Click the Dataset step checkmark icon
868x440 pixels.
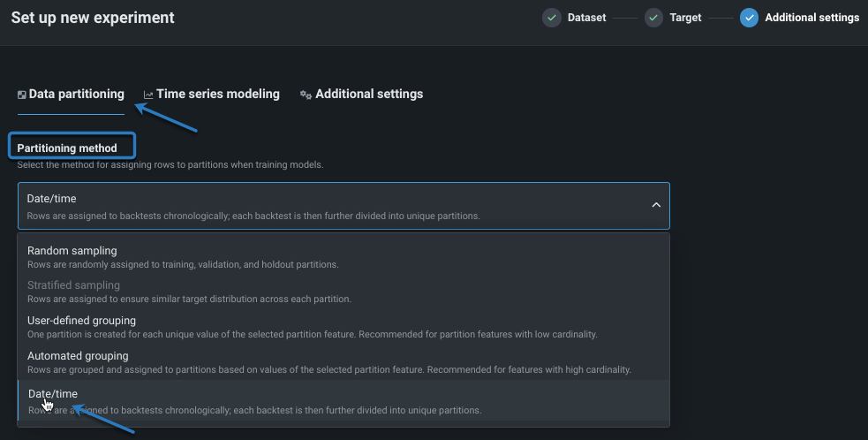pyautogui.click(x=552, y=18)
